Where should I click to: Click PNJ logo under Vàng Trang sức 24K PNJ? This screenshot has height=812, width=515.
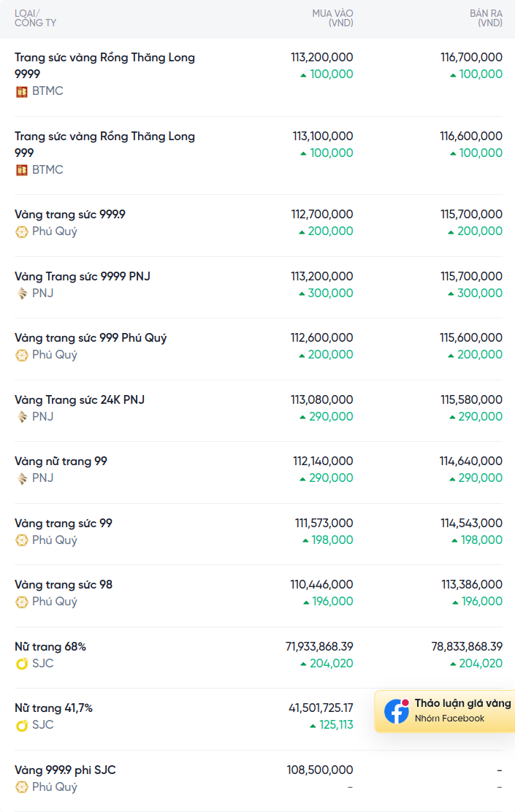pyautogui.click(x=21, y=417)
